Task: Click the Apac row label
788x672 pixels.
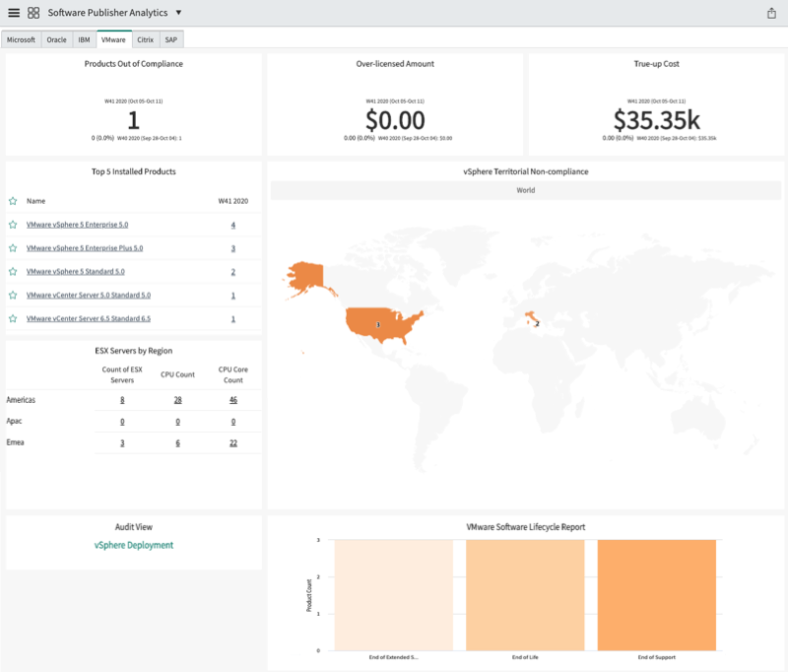Action: [x=14, y=421]
